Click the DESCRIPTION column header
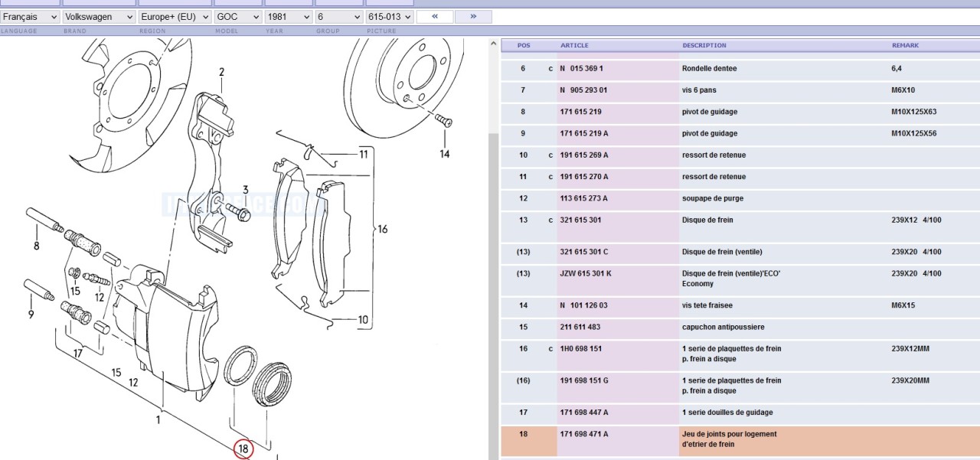Image resolution: width=980 pixels, height=460 pixels. tap(704, 45)
